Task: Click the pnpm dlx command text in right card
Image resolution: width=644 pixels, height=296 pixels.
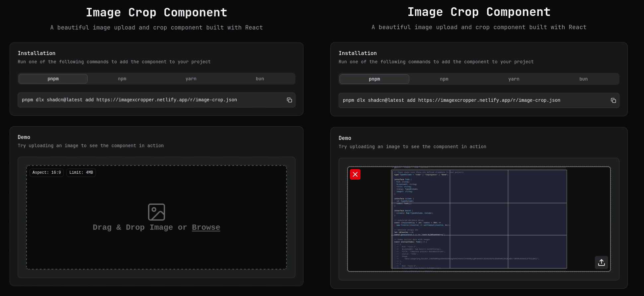Action: (x=451, y=100)
